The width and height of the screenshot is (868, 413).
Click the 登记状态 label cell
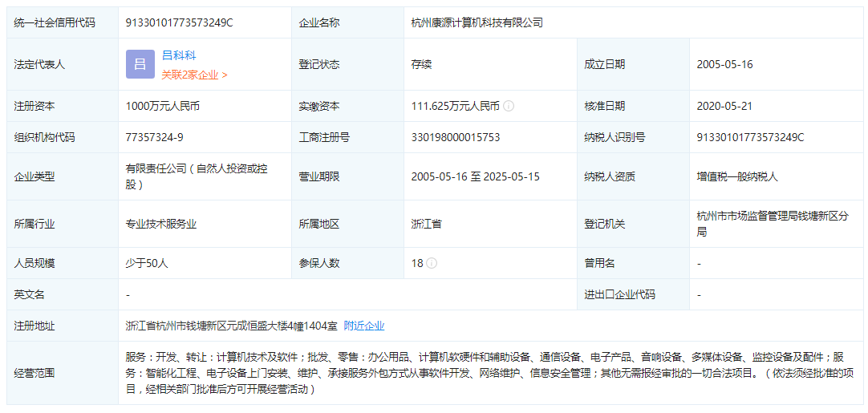(x=347, y=64)
